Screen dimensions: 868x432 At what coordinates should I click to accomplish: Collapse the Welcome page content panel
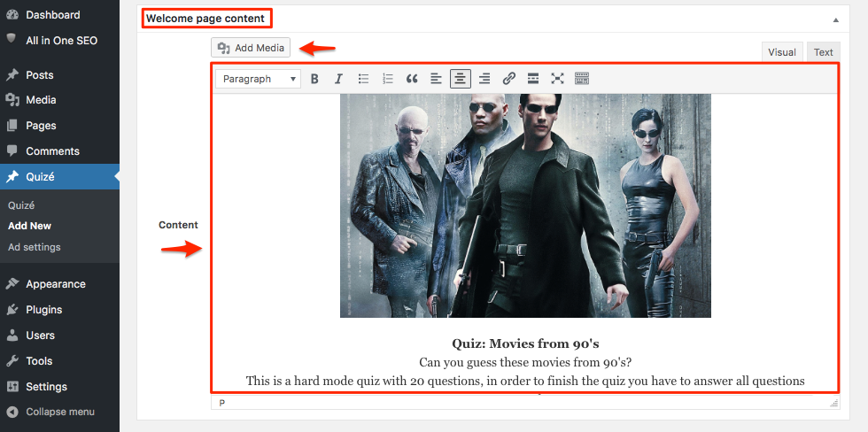click(x=836, y=19)
